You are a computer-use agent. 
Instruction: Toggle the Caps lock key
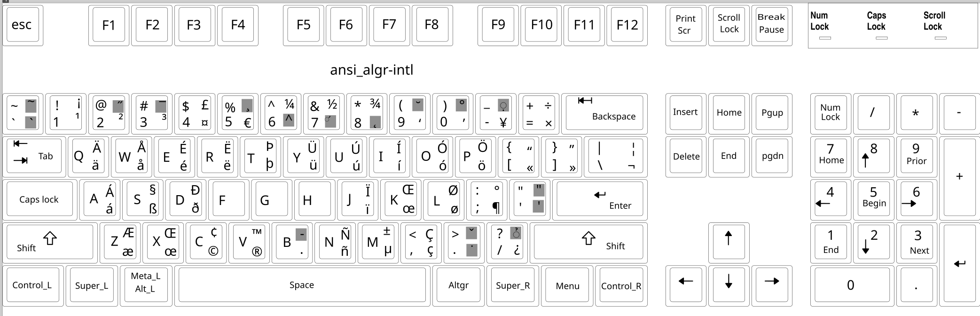[x=39, y=199]
